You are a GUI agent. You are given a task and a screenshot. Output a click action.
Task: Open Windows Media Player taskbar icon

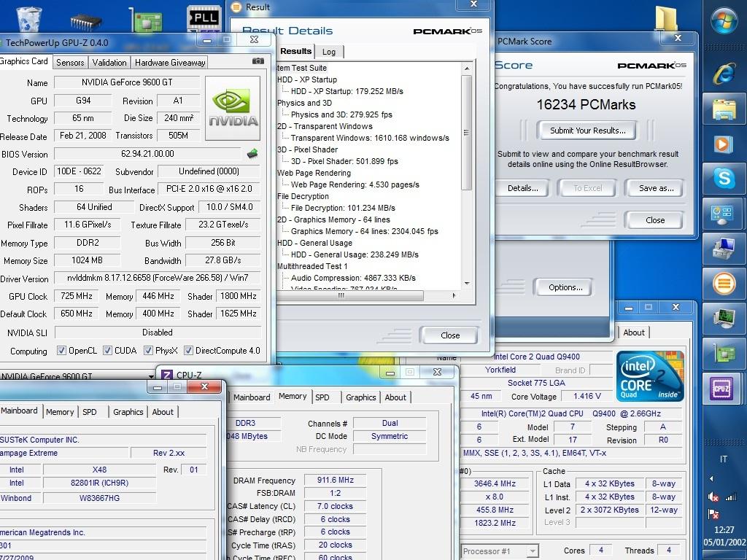(x=724, y=144)
